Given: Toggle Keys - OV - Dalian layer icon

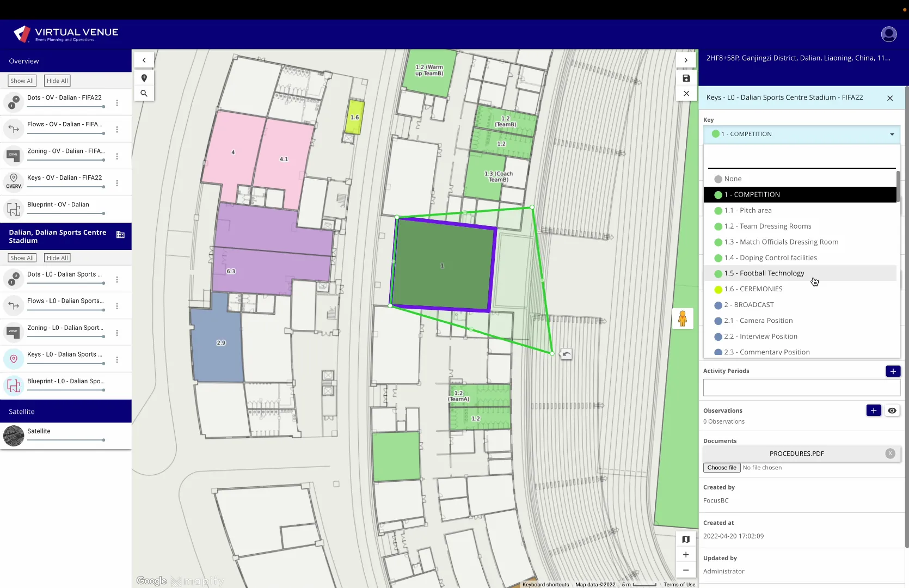Looking at the screenshot, I should (14, 182).
